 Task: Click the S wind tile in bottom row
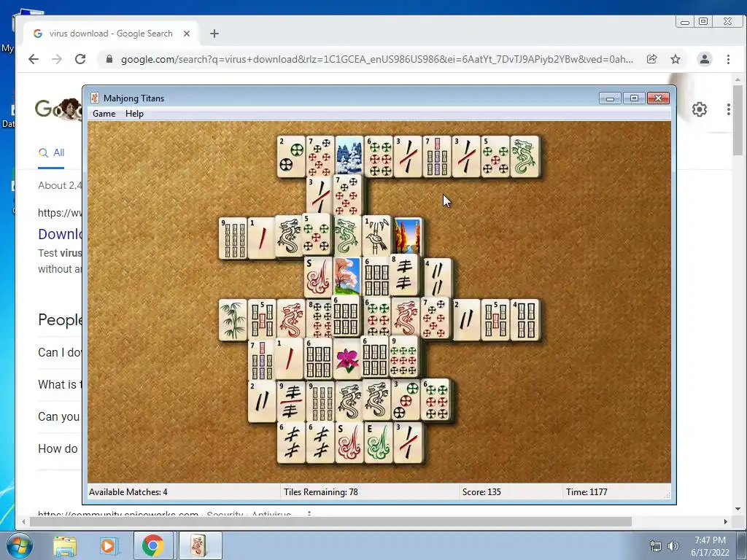349,443
